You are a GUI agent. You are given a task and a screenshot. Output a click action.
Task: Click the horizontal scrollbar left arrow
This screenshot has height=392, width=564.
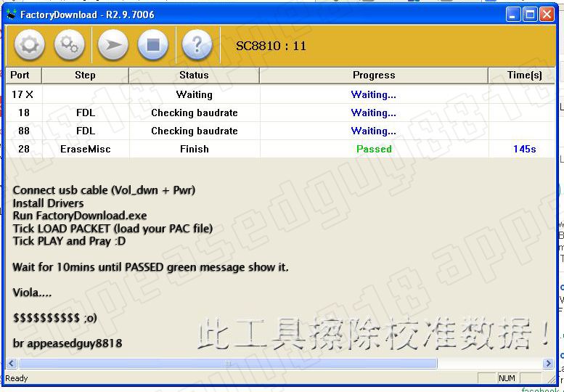(x=11, y=363)
